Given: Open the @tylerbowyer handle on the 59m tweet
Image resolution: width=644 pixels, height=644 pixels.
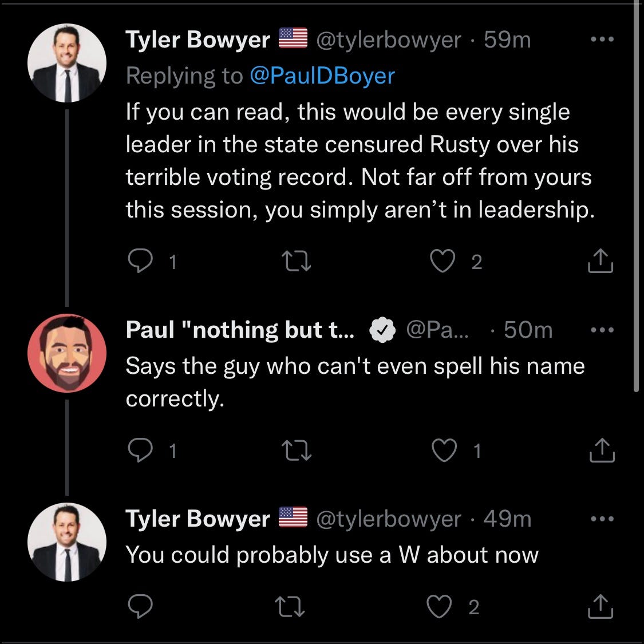Looking at the screenshot, I should pyautogui.click(x=389, y=40).
